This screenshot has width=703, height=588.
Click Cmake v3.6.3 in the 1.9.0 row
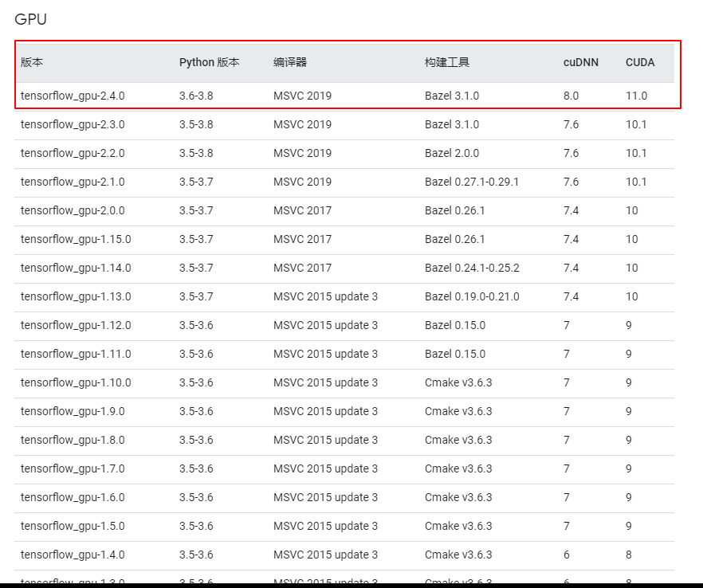458,411
